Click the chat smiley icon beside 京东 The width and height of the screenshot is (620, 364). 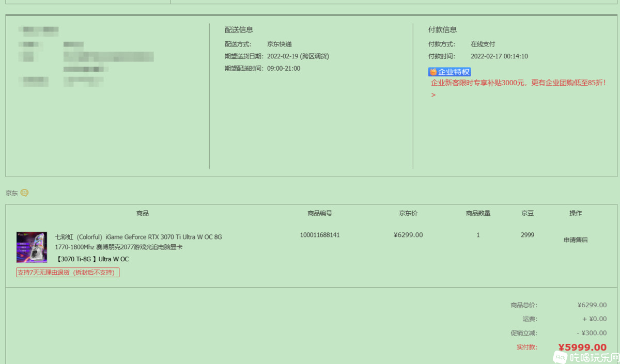click(x=24, y=193)
